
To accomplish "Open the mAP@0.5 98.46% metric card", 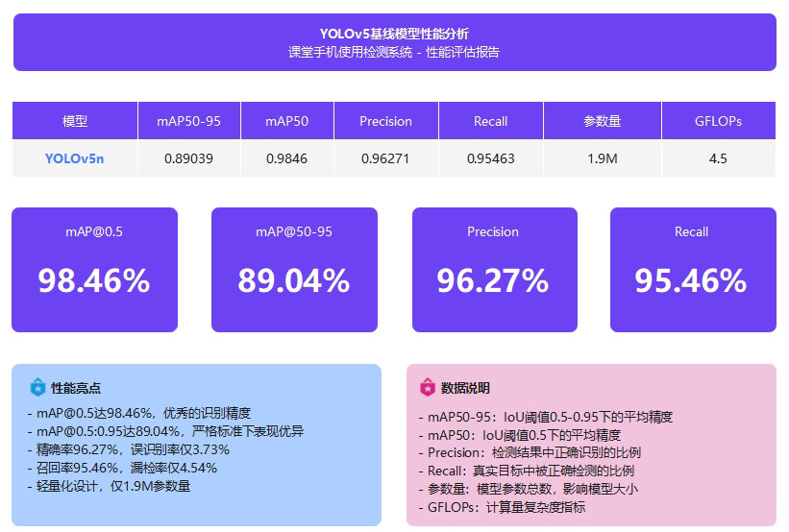I will pos(94,270).
